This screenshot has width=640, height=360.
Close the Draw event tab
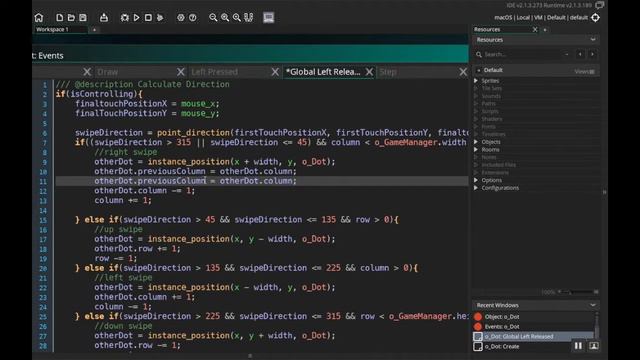click(x=181, y=72)
